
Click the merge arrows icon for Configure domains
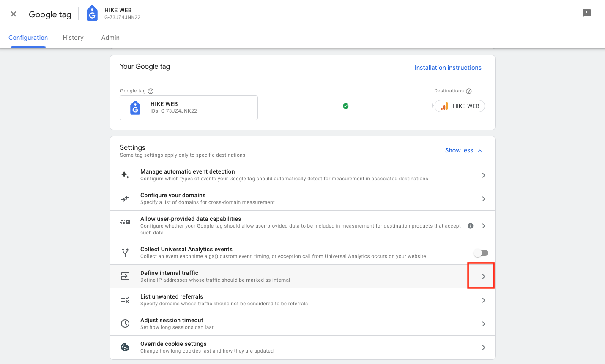coord(125,198)
